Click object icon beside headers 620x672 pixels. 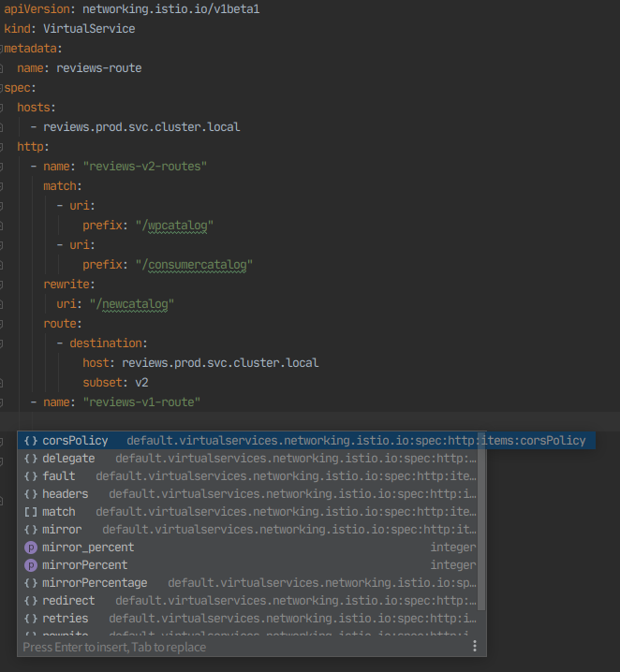tap(31, 494)
